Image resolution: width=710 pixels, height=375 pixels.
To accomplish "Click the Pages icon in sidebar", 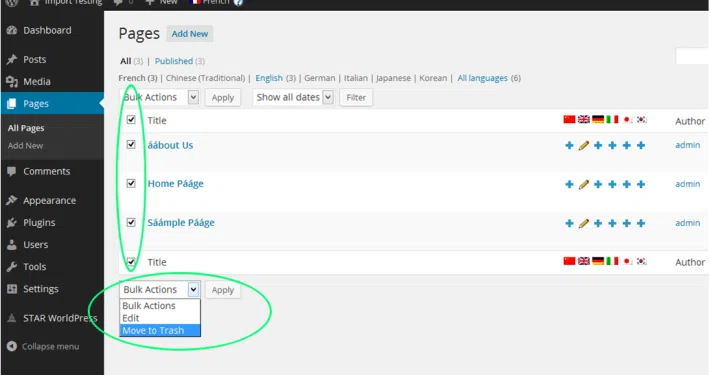I will (12, 104).
